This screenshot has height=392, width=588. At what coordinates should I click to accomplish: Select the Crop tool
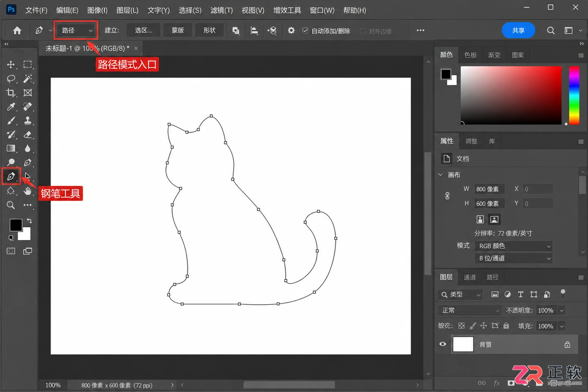click(11, 93)
